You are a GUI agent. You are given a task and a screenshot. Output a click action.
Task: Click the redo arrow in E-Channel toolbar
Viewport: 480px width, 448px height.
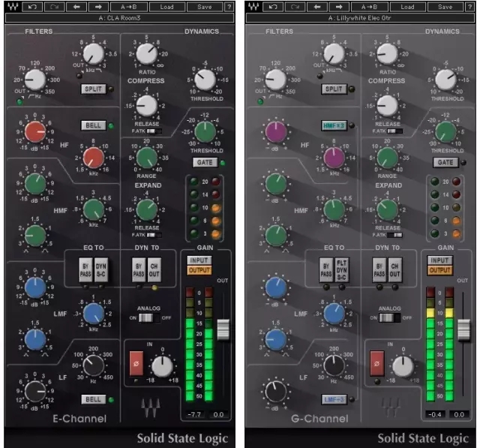(x=55, y=7)
